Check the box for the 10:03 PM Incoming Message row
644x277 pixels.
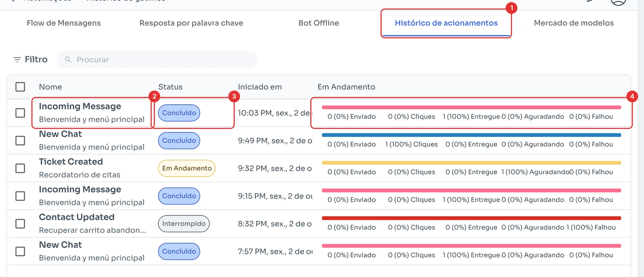click(x=20, y=113)
